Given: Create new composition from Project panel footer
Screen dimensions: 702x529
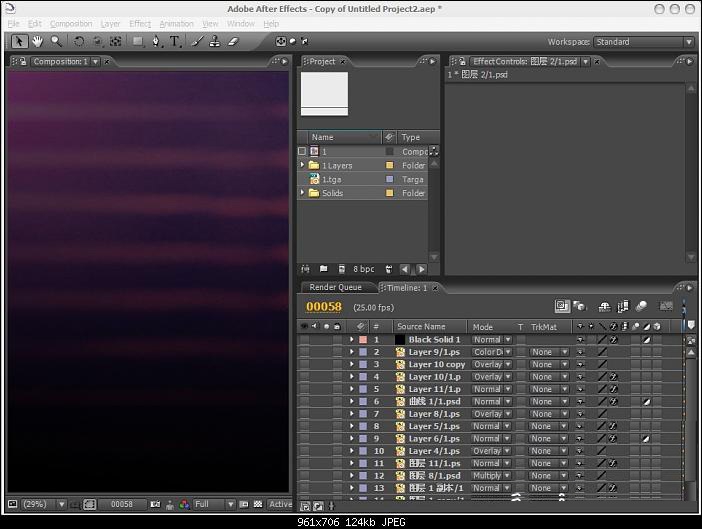Looking at the screenshot, I should pyautogui.click(x=342, y=269).
